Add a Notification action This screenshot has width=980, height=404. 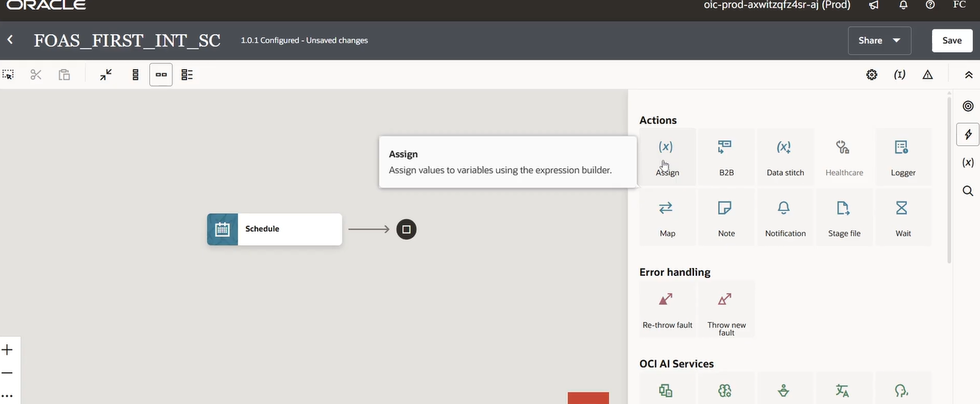785,217
